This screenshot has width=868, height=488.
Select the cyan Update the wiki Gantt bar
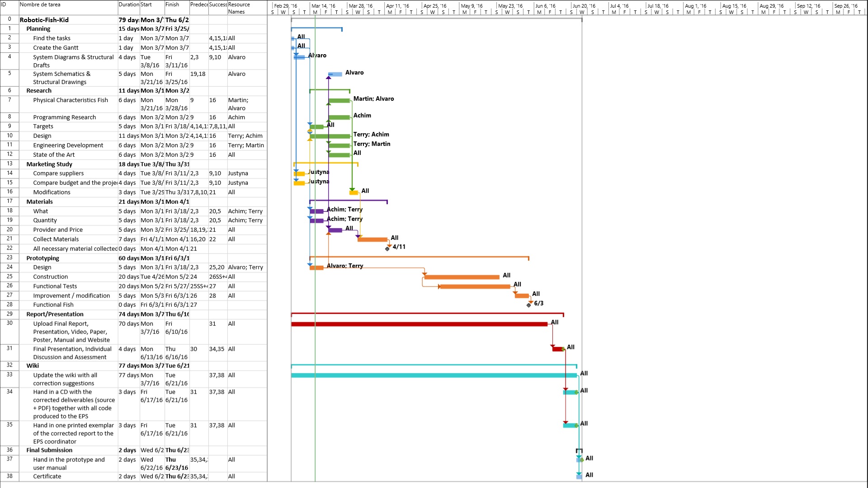pos(434,375)
